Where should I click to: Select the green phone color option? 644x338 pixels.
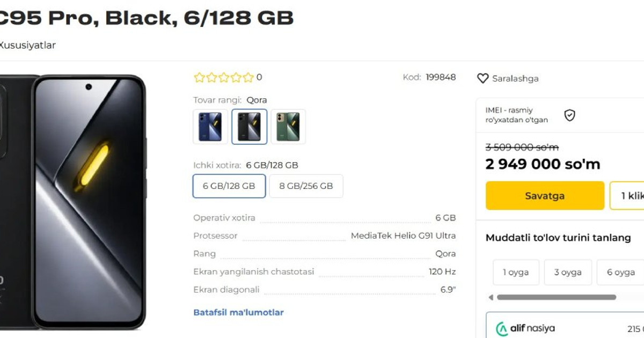pos(288,127)
